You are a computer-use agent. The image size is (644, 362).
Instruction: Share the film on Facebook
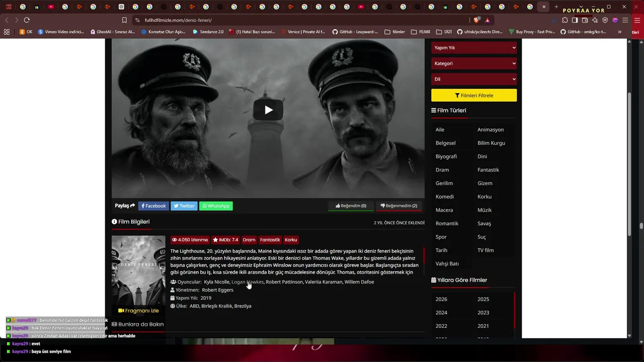(x=153, y=206)
